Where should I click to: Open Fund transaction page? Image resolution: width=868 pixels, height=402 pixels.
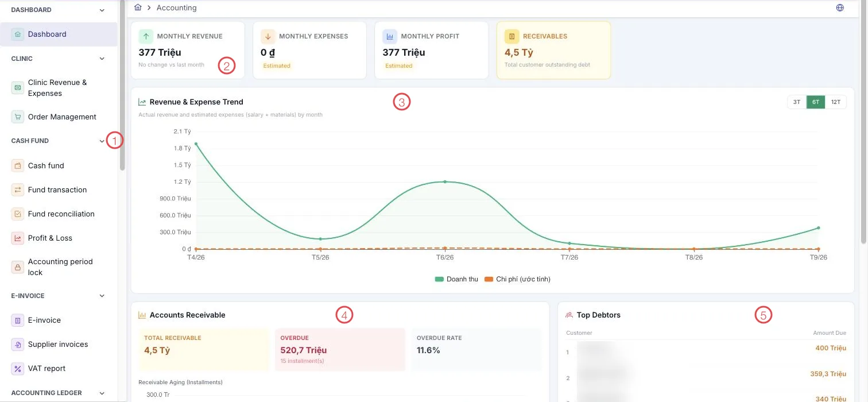59,190
